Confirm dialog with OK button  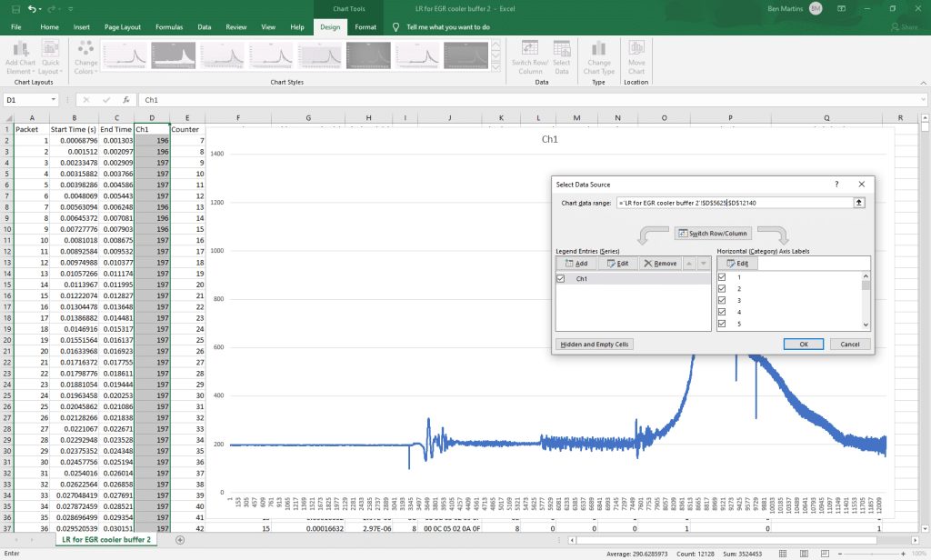[x=804, y=345]
